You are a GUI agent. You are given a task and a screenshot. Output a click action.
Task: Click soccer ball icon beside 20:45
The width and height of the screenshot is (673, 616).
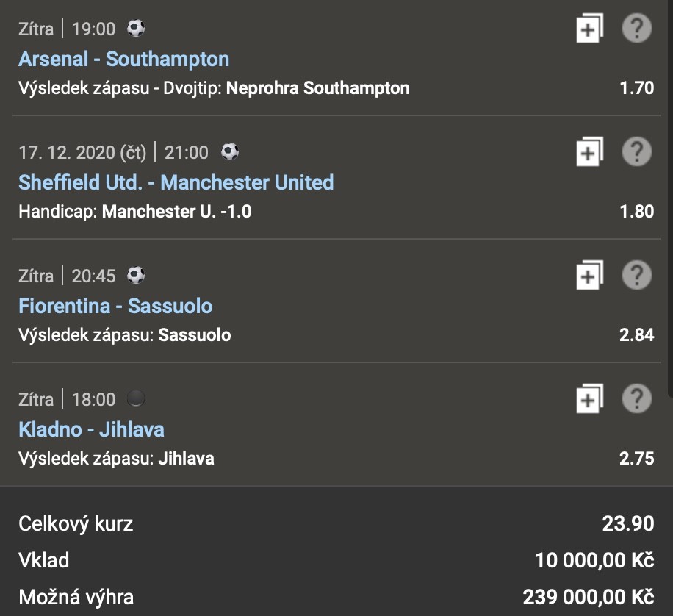[136, 276]
